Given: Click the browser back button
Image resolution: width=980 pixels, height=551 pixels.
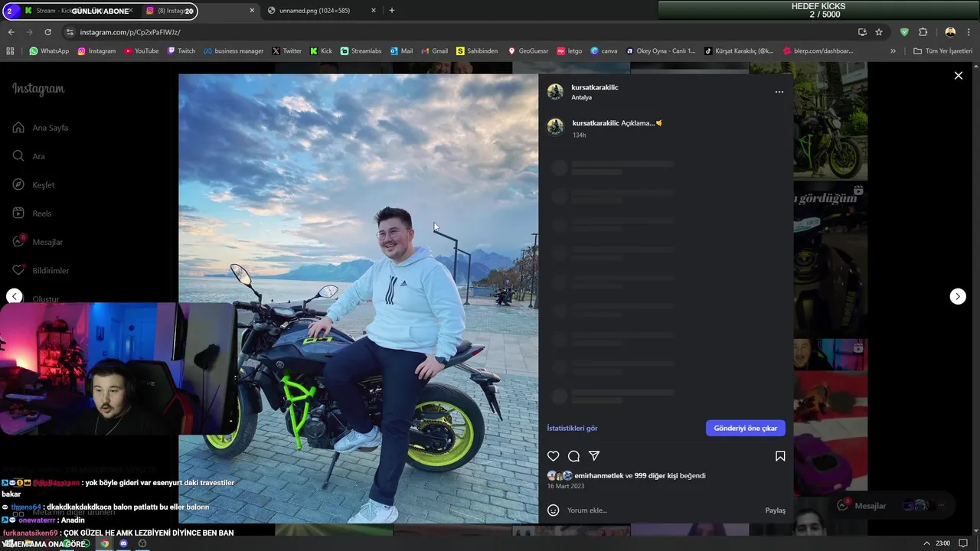Looking at the screenshot, I should [11, 32].
